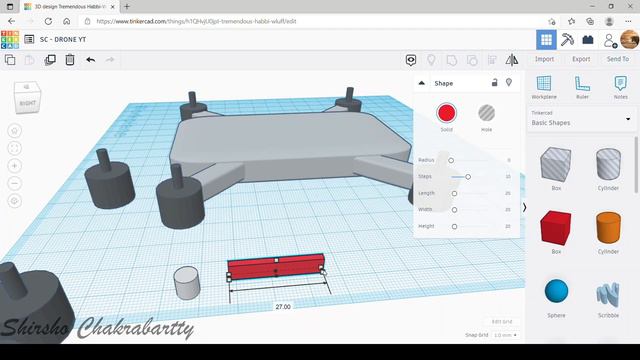Pick the orange Cylinder shape
Viewport: 640px width, 360px height.
608,227
